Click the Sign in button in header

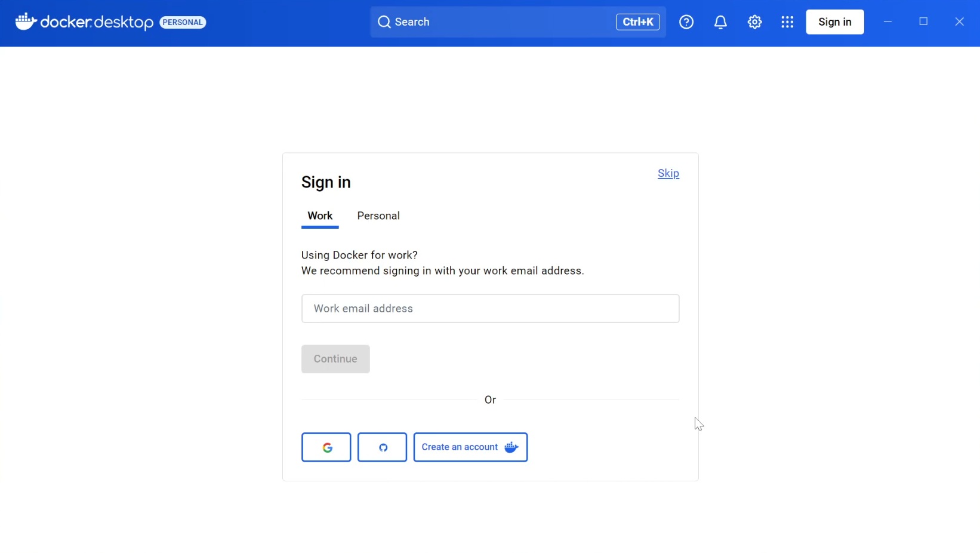coord(834,22)
